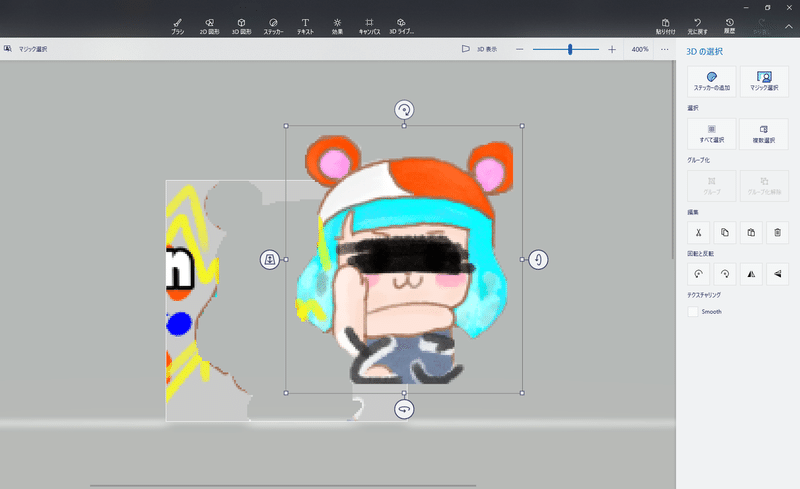Adjust the zoom slider handle
The image size is (800, 489).
tap(570, 50)
